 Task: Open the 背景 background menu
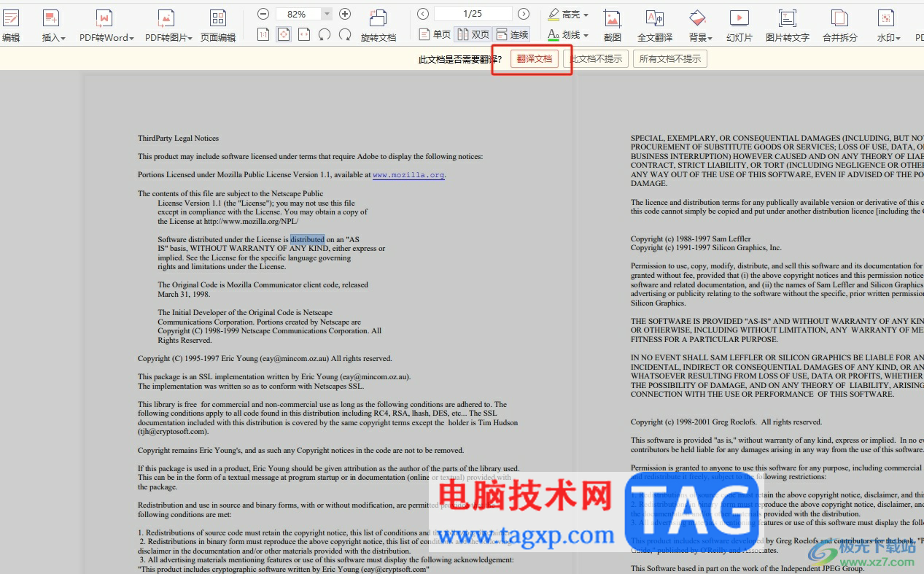tap(700, 37)
